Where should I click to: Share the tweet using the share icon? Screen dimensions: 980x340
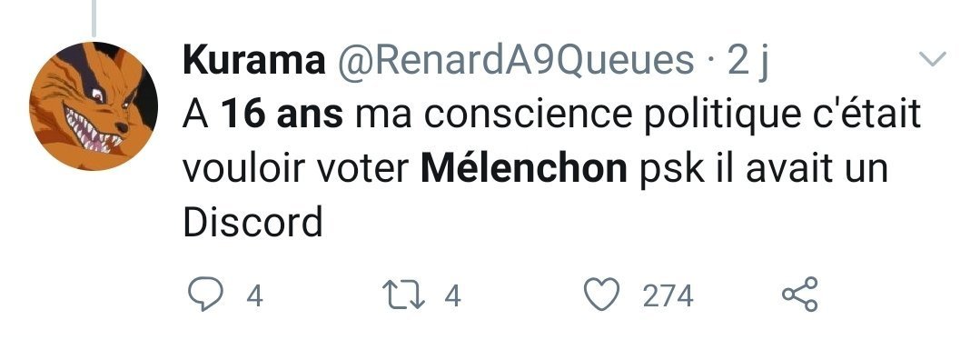pos(800,295)
